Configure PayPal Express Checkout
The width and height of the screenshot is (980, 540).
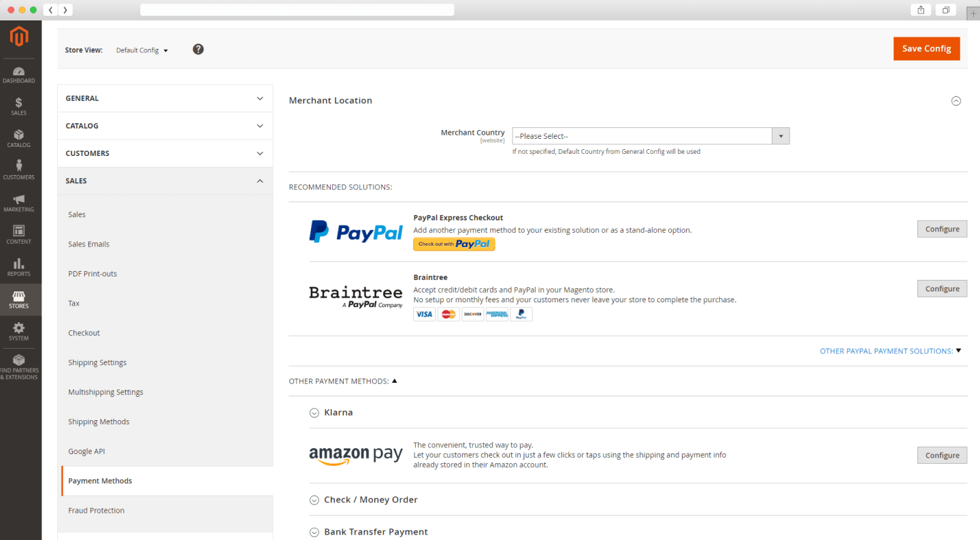point(942,229)
